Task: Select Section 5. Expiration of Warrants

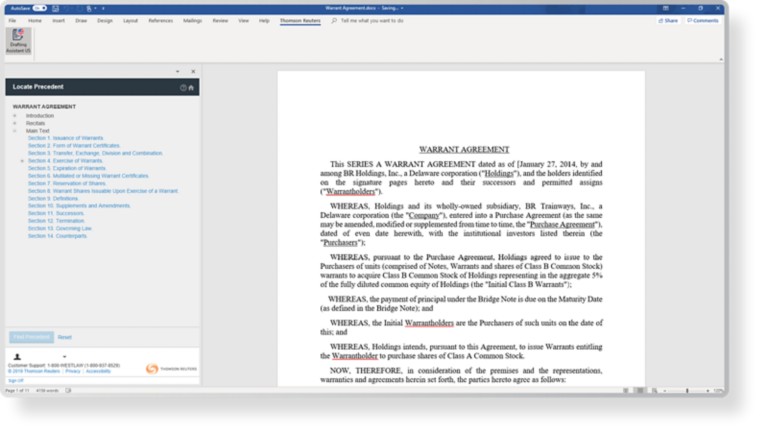Action: point(67,168)
